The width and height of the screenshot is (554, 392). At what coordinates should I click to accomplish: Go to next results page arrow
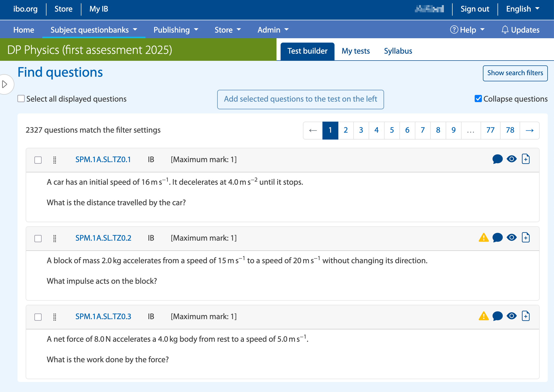pos(529,130)
